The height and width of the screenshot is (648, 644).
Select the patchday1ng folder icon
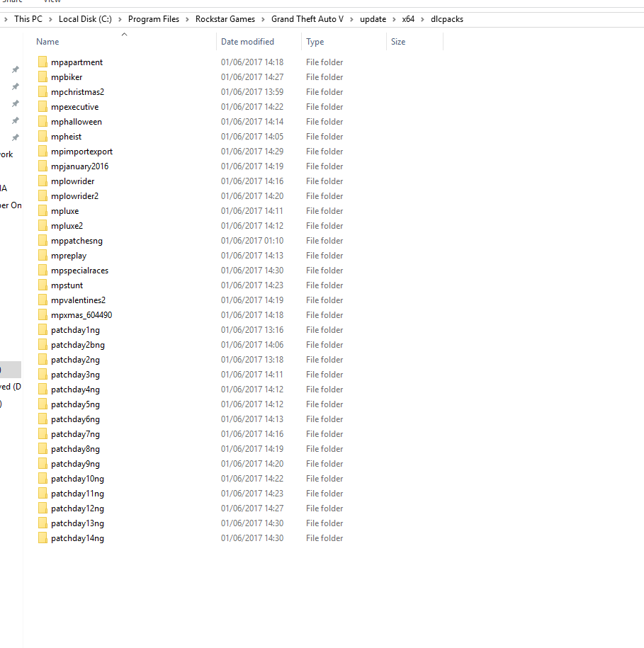pyautogui.click(x=43, y=330)
